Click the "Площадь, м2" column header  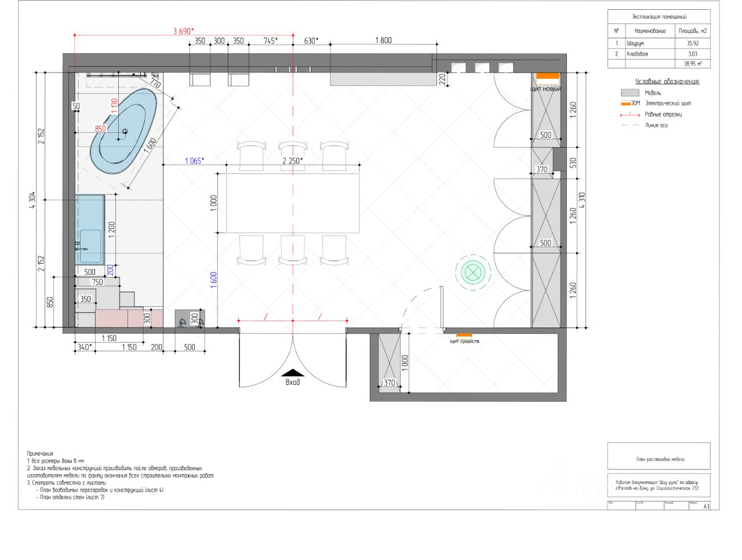[693, 31]
